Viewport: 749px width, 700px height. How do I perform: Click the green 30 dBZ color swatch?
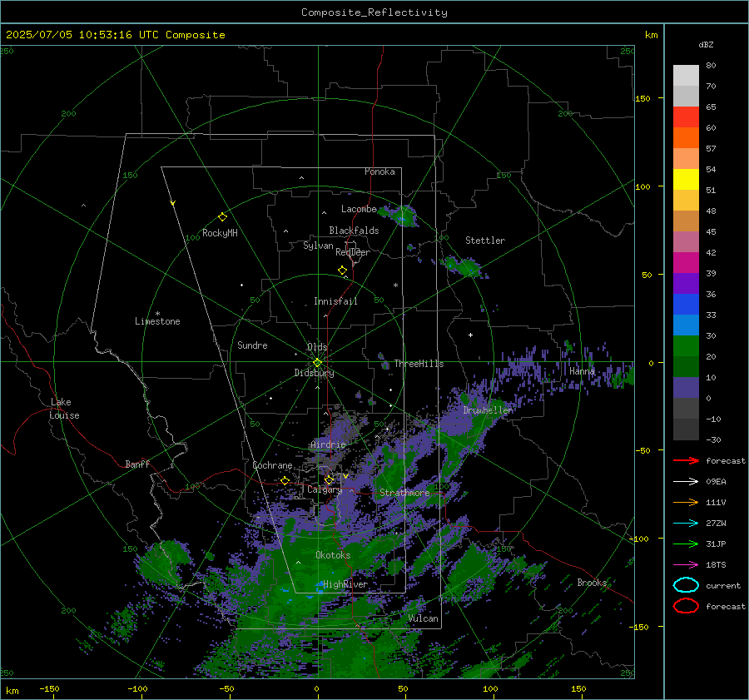pos(686,345)
